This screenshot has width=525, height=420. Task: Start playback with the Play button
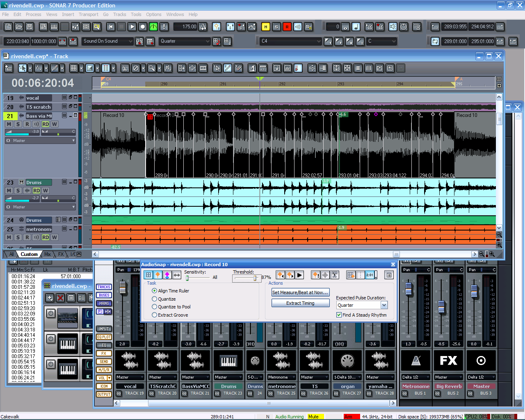pyautogui.click(x=132, y=27)
